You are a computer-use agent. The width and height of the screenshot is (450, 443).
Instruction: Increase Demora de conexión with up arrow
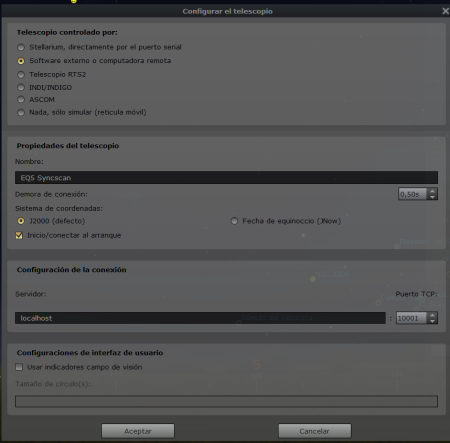point(432,191)
